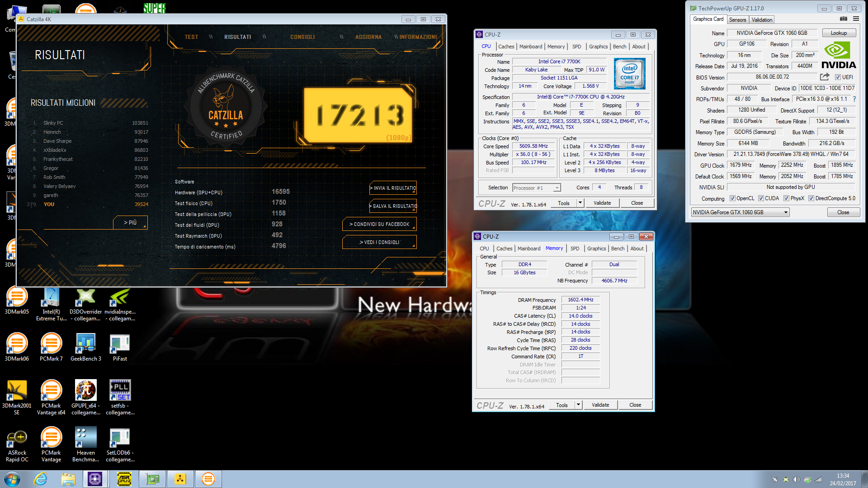This screenshot has width=868, height=488.
Task: Open the Intel Extreme Tuning desktop shortcut
Action: click(x=51, y=304)
